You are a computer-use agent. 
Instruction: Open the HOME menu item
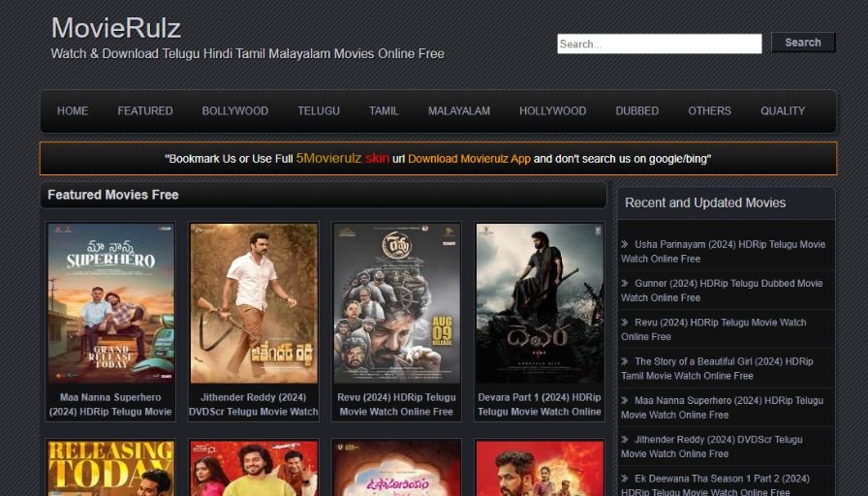(73, 110)
